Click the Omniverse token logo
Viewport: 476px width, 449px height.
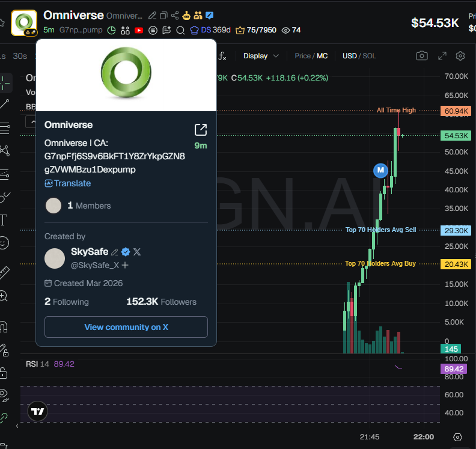[24, 23]
